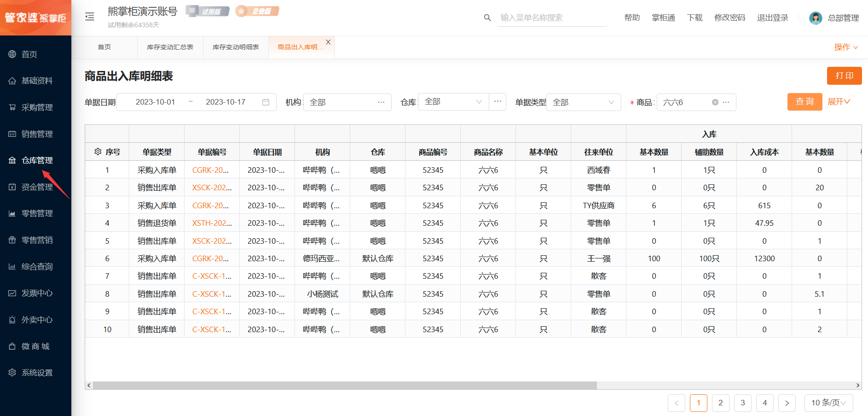This screenshot has height=416, width=868.
Task: Switch to the 库存变动明细表 tab
Action: coord(236,47)
